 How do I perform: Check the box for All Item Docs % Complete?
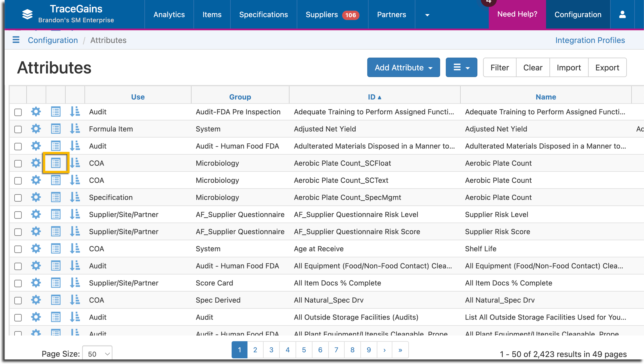tap(18, 283)
